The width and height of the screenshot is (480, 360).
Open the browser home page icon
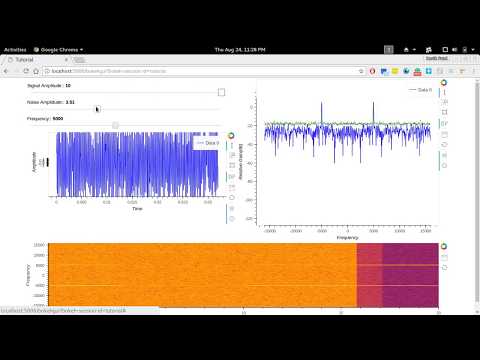click(x=36, y=71)
